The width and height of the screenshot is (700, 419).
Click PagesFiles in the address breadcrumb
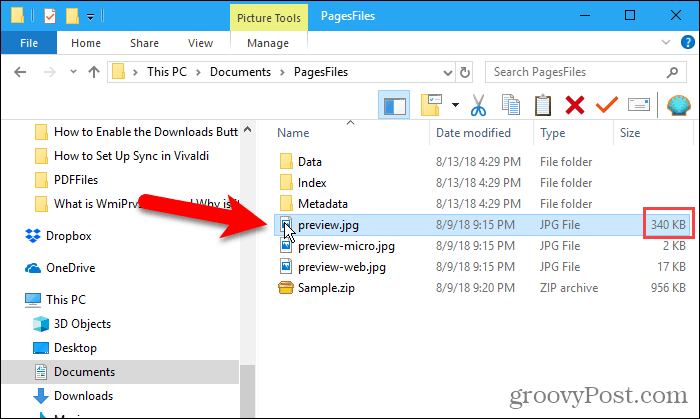(321, 72)
